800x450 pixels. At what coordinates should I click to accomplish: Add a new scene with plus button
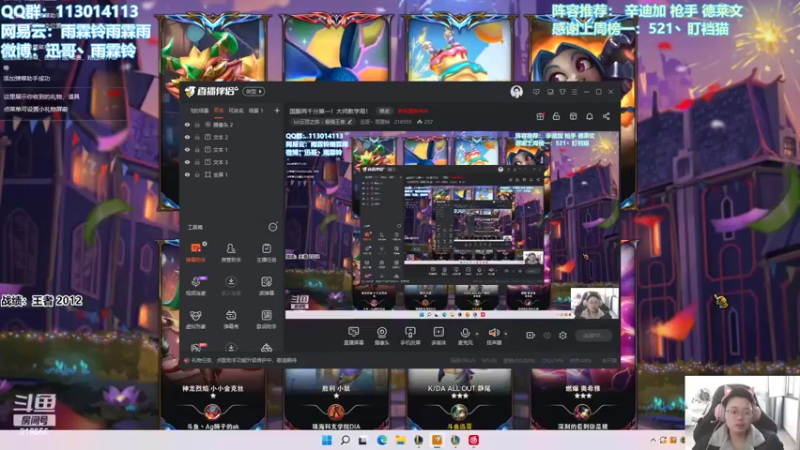(x=277, y=110)
